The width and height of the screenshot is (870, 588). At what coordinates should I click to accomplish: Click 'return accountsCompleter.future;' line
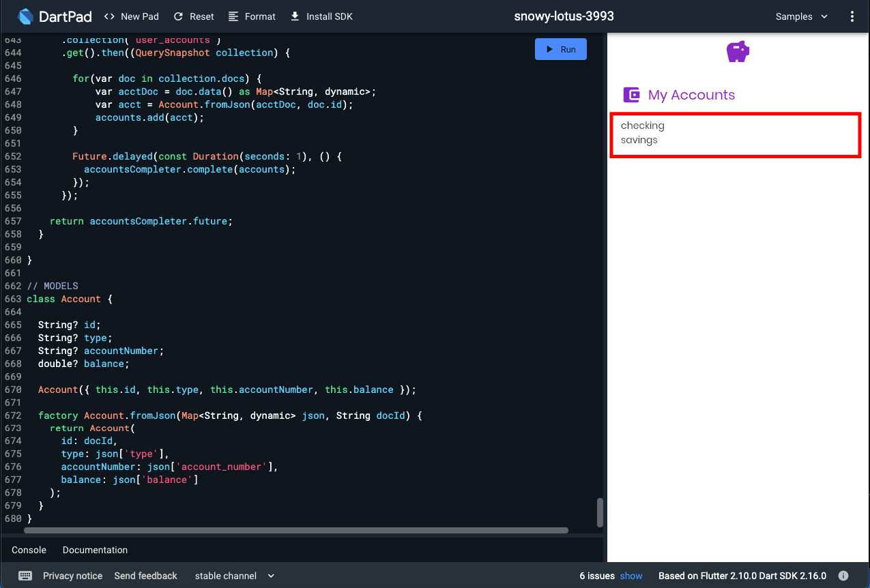[141, 221]
